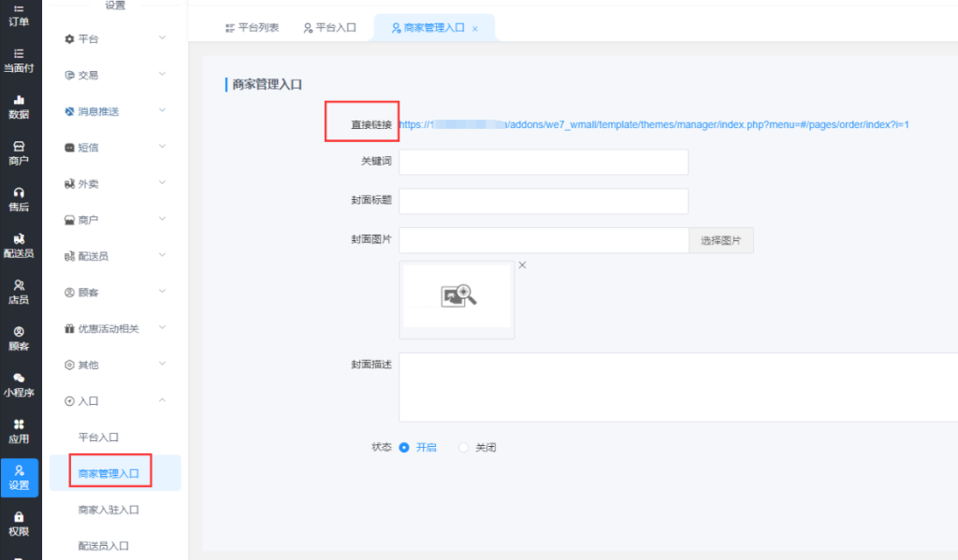Open the 应用 (Apps) sidebar icon
Image resolution: width=958 pixels, height=560 pixels.
tap(19, 430)
